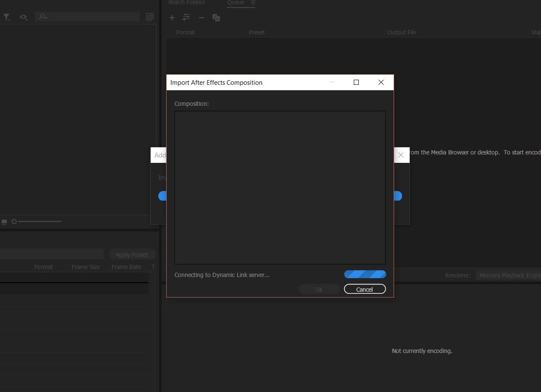This screenshot has width=541, height=392.
Task: Open the Renderer Mercury Playback Engine dropdown
Action: point(508,275)
